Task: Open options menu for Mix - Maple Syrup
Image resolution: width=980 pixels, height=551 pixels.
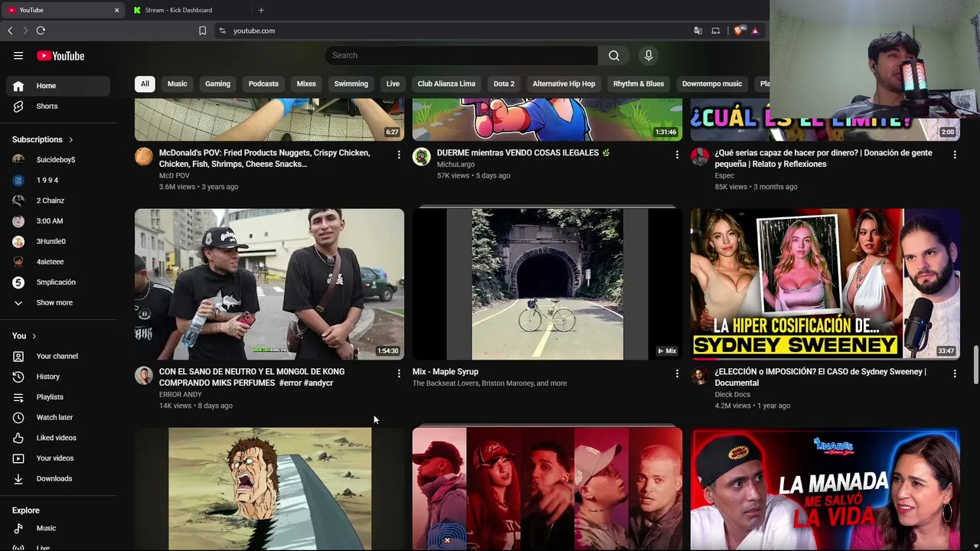Action: coord(677,373)
